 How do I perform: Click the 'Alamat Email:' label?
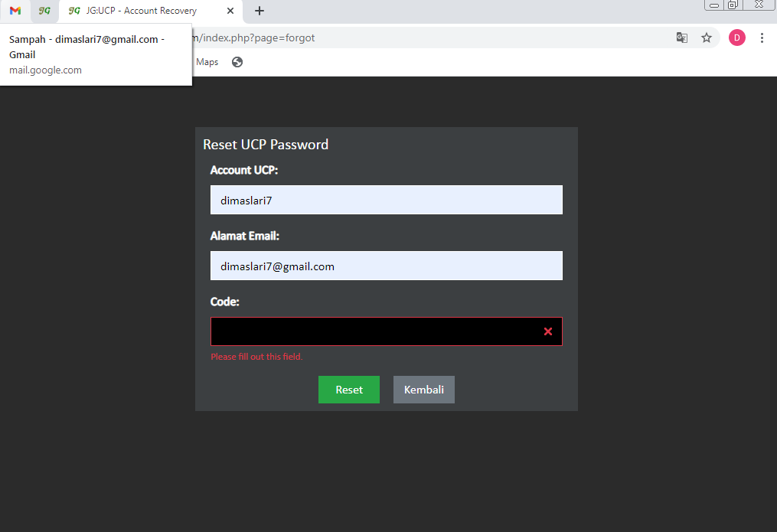(x=245, y=237)
